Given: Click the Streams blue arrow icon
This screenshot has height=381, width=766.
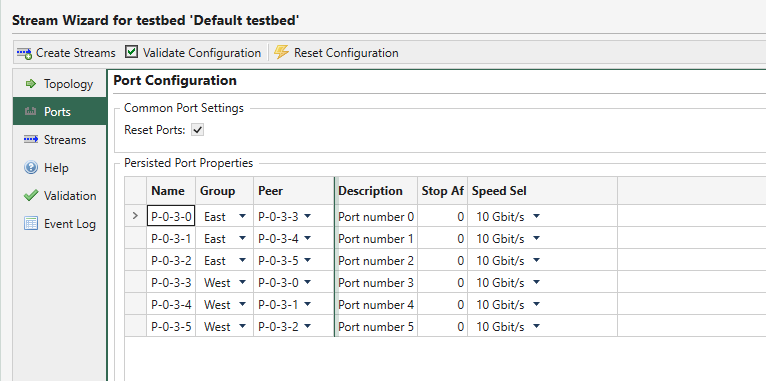Looking at the screenshot, I should (x=31, y=140).
